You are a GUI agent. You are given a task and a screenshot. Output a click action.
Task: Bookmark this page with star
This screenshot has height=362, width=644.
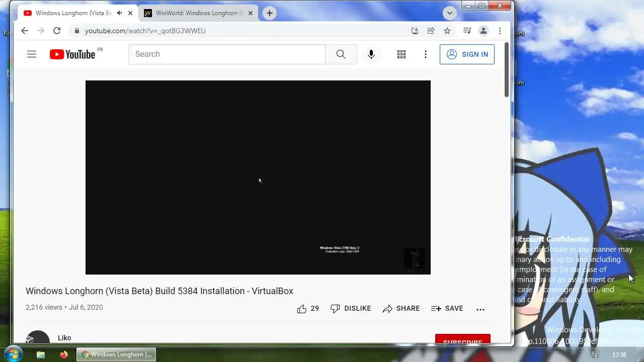click(x=447, y=31)
